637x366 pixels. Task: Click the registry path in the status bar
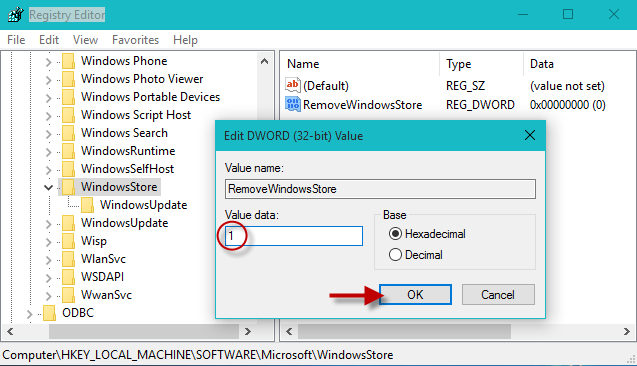click(198, 355)
